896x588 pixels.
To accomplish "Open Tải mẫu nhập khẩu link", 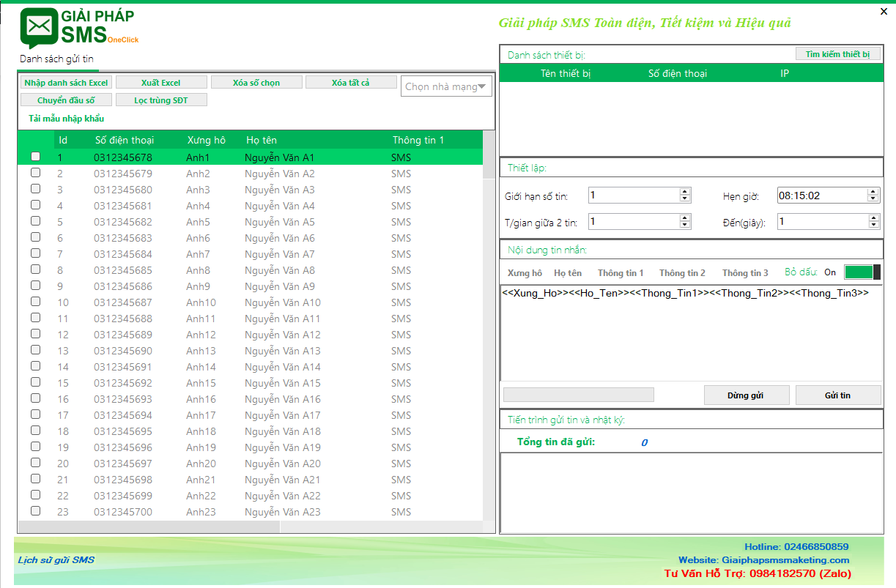I will coord(66,119).
